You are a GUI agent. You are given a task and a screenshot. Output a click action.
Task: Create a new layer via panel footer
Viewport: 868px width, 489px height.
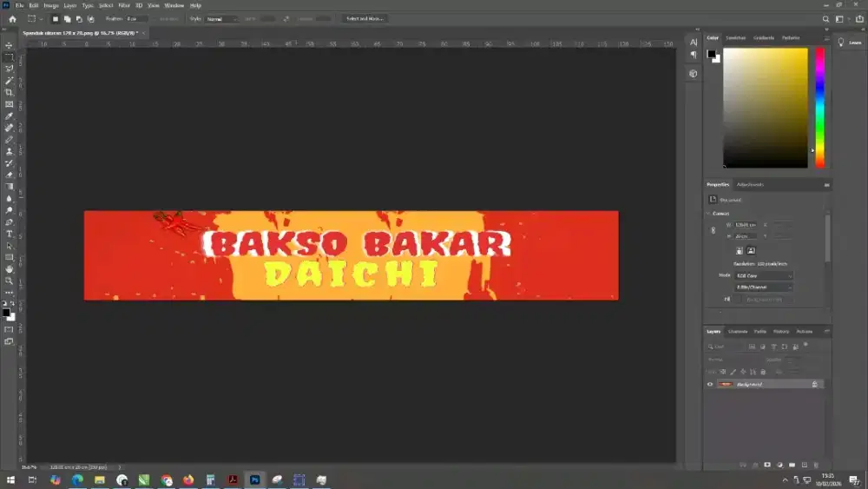(x=805, y=466)
